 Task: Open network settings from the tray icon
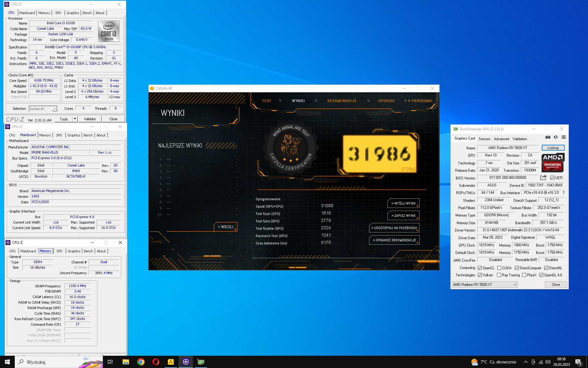point(541,362)
